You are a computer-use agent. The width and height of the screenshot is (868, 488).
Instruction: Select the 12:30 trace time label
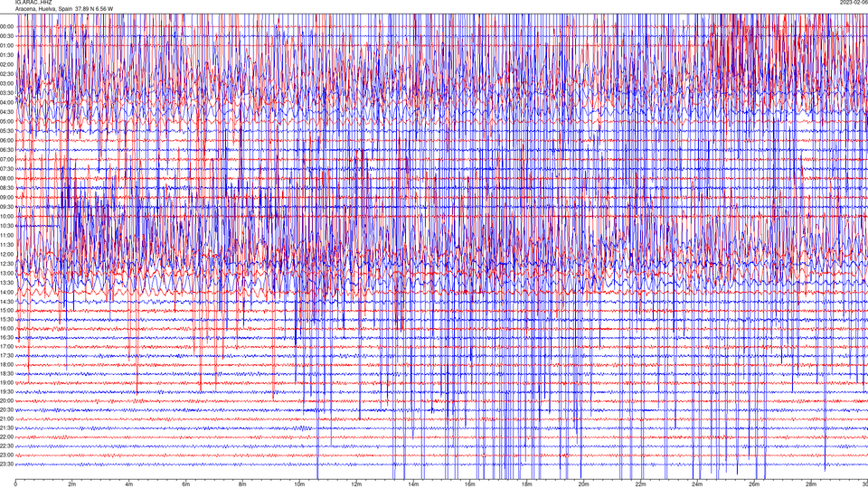point(6,263)
